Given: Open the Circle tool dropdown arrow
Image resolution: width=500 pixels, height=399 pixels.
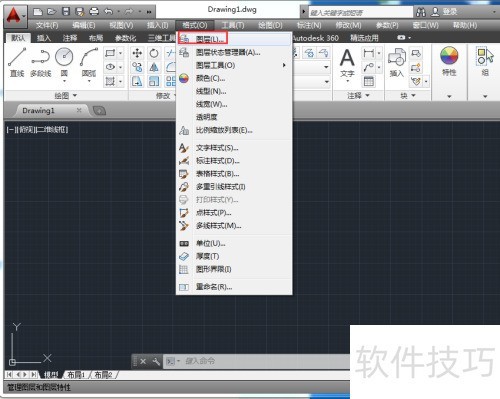Looking at the screenshot, I should pos(64,81).
